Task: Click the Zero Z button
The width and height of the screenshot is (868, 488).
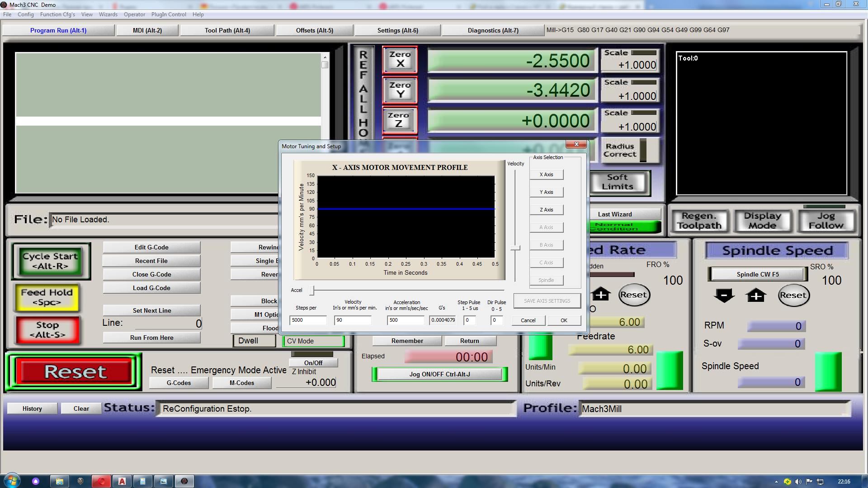Action: coord(400,120)
